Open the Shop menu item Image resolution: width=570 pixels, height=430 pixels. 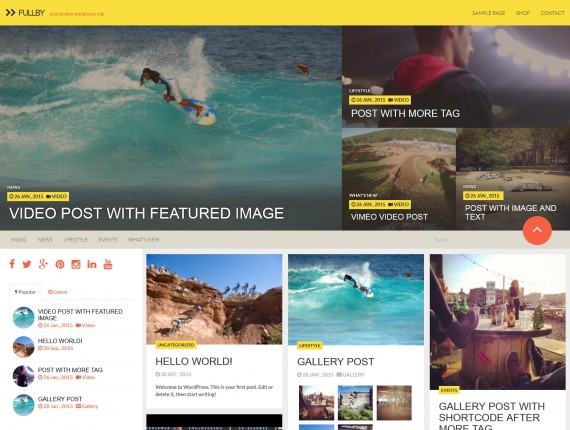tap(523, 13)
